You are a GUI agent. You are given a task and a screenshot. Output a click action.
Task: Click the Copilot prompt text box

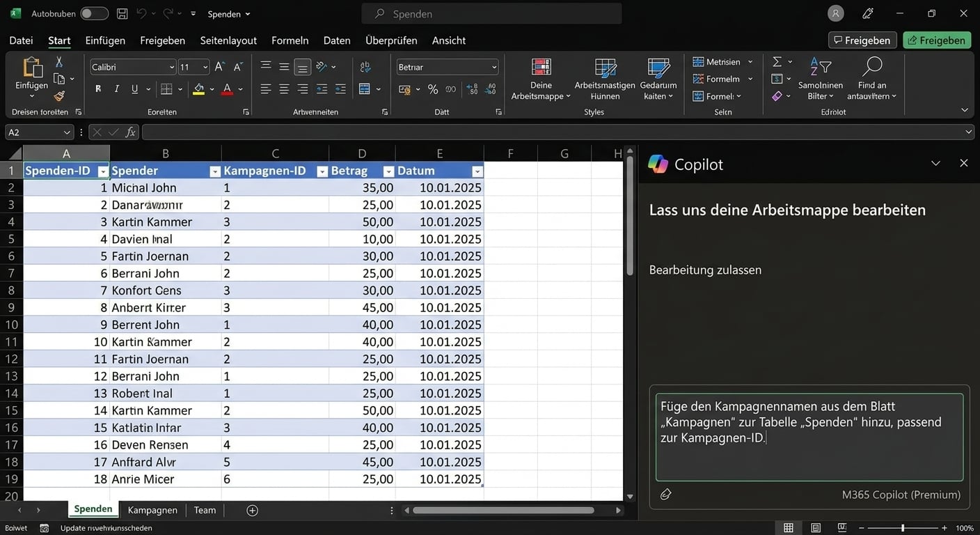(809, 437)
